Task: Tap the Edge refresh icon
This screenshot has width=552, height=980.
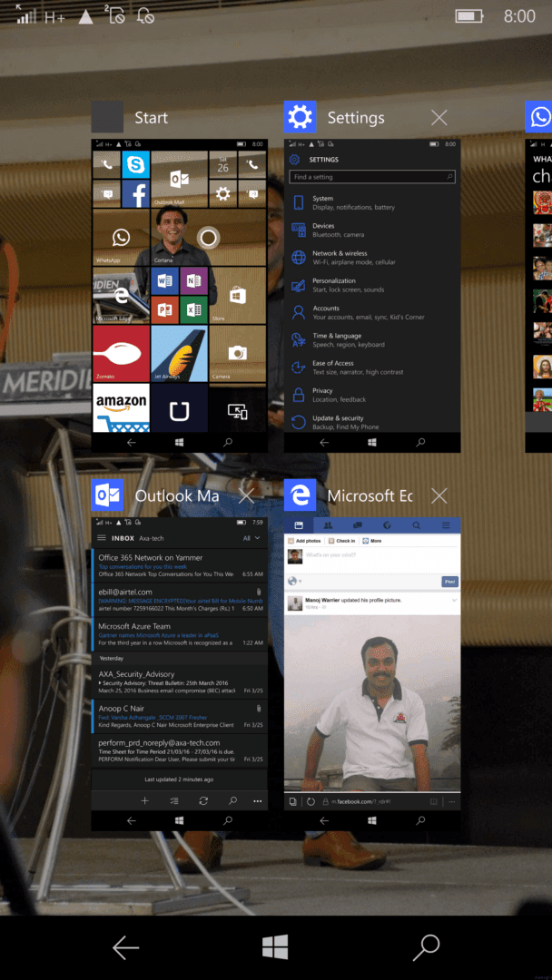Action: click(x=310, y=802)
